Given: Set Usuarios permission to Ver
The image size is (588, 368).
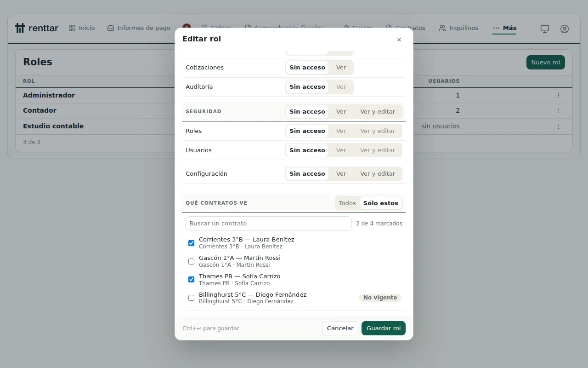Looking at the screenshot, I should click(x=341, y=150).
